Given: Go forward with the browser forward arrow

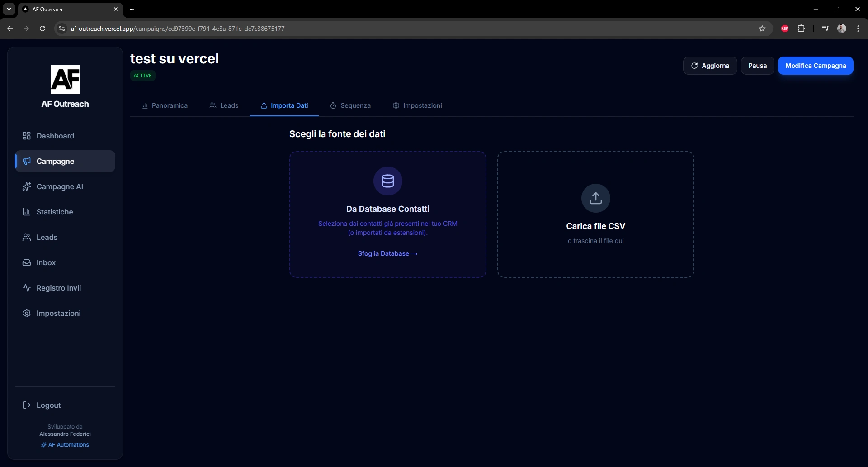Looking at the screenshot, I should coord(26,29).
